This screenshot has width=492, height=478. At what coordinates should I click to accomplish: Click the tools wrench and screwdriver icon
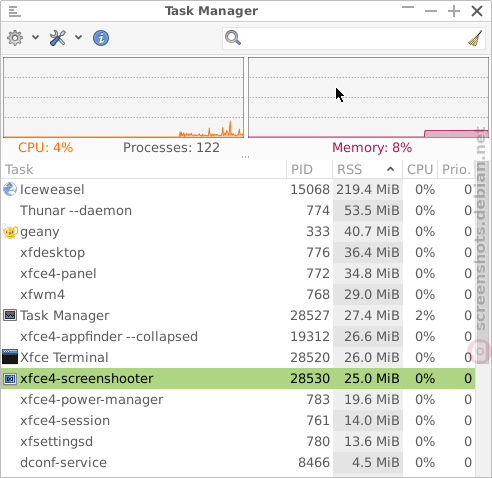click(x=58, y=38)
